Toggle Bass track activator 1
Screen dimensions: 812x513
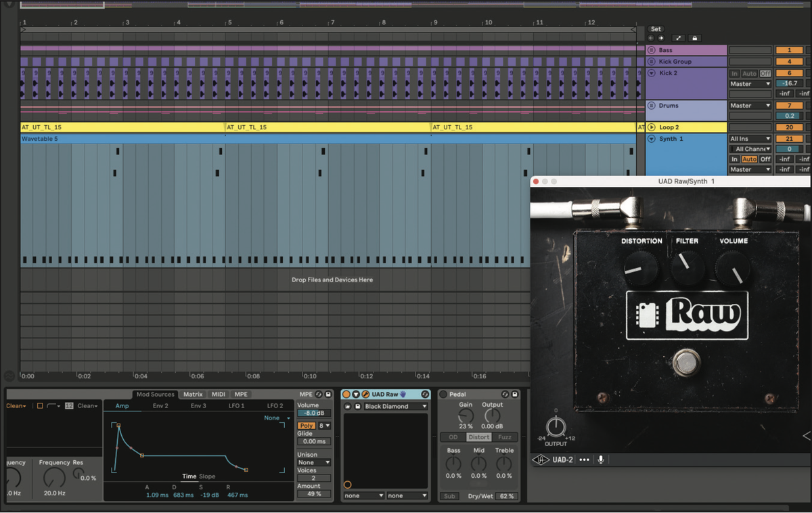(789, 50)
